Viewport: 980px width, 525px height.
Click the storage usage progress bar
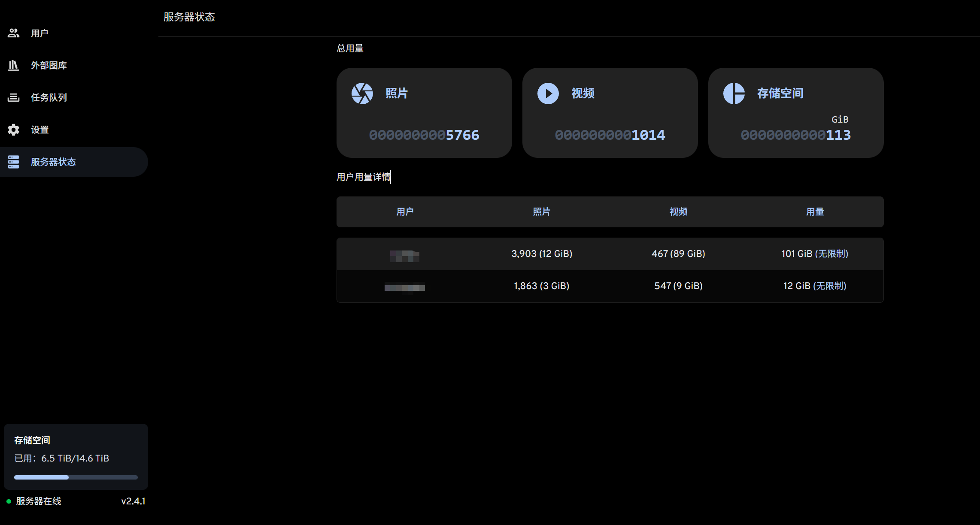tap(76, 477)
